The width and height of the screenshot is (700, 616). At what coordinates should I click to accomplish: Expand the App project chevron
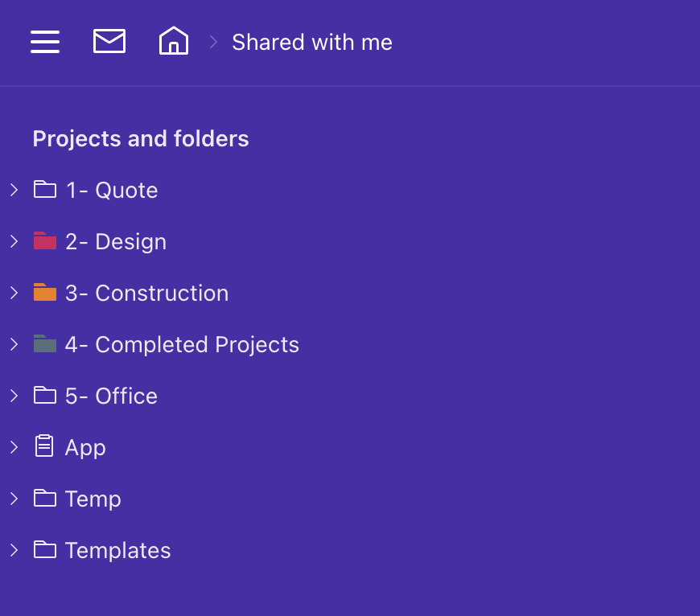click(14, 447)
